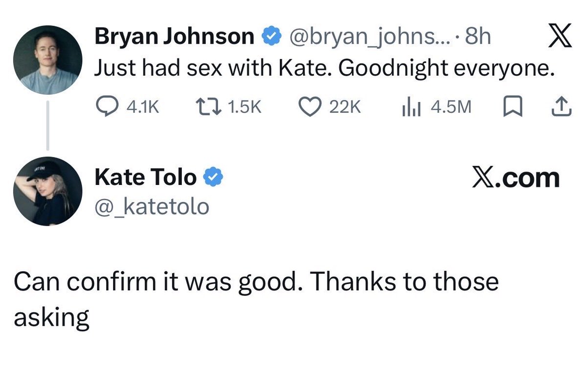Like the tweet with the heart icon
Viewport: 588px width, 367px height.
click(309, 107)
